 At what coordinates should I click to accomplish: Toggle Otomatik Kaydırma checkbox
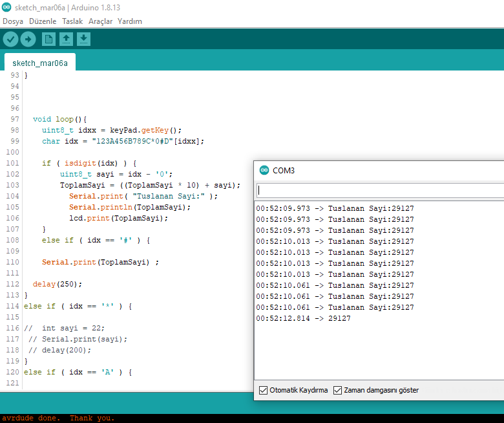(x=263, y=390)
